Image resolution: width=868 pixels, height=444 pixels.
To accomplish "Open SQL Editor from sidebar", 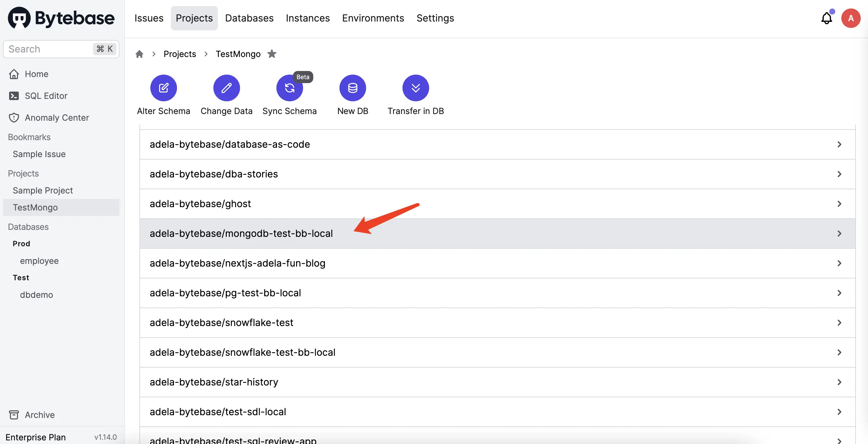I will pyautogui.click(x=46, y=96).
